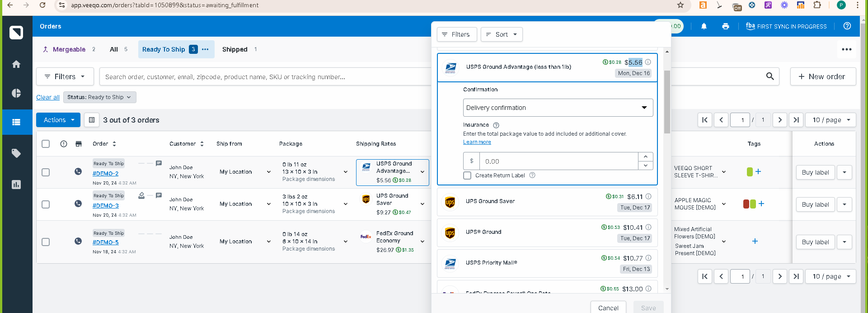The width and height of the screenshot is (868, 313).
Task: Go to the last page of orders (top pager)
Action: pos(796,120)
